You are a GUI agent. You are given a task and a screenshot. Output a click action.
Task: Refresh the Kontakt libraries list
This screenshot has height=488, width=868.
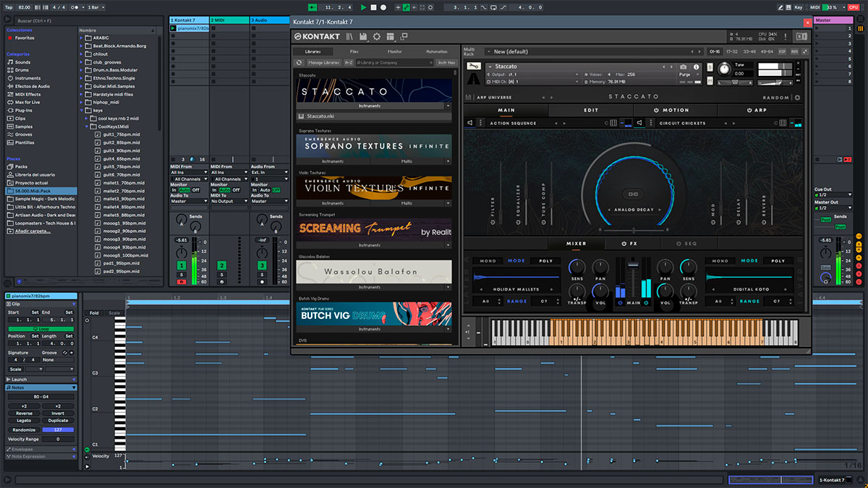pos(299,63)
